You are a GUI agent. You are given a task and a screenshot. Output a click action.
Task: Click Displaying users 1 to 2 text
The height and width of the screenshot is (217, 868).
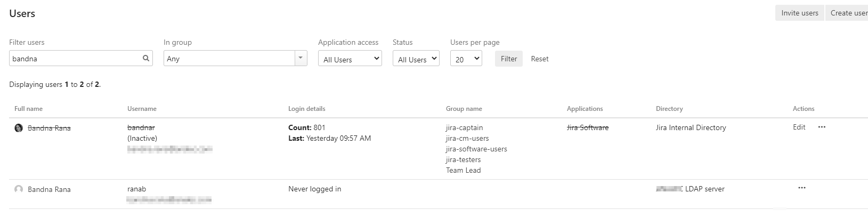point(55,85)
